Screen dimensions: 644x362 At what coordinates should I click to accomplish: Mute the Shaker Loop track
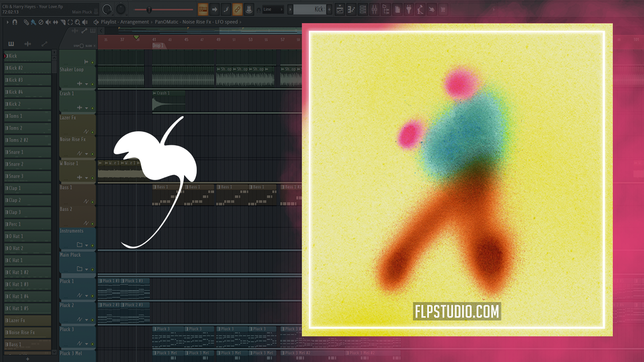[93, 84]
